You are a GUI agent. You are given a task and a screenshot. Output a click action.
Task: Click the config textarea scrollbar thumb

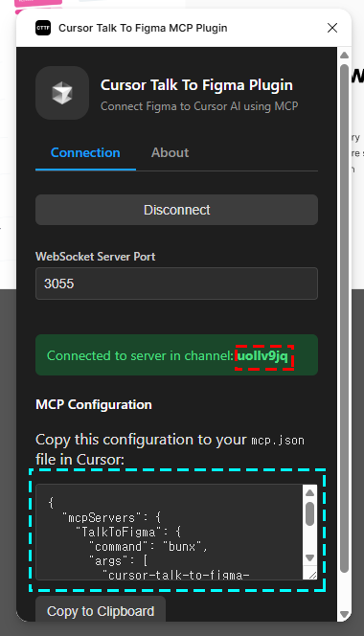[309, 513]
